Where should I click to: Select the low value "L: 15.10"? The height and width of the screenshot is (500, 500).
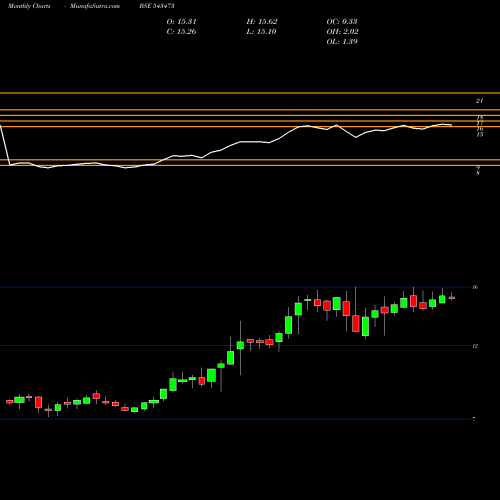(261, 32)
